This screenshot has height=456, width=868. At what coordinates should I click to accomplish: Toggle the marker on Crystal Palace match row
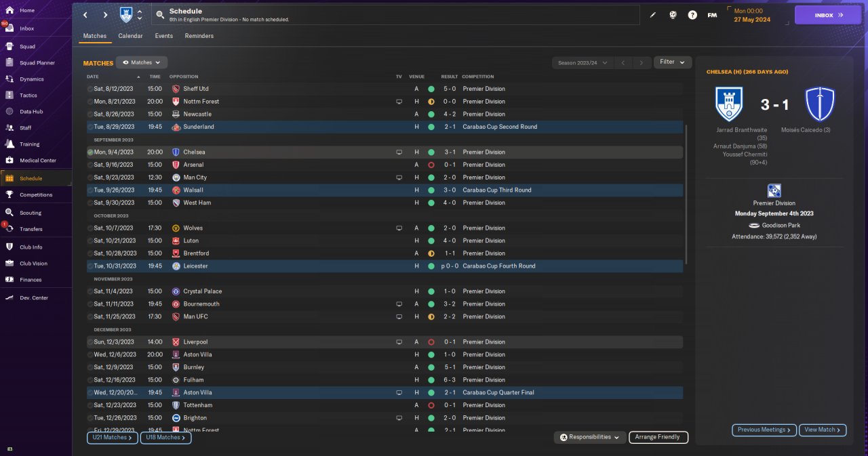pos(90,291)
